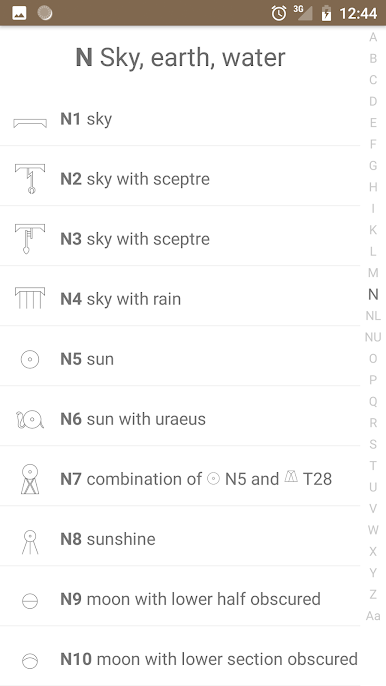386x686 pixels.
Task: Go to letter T in side index
Action: (373, 466)
